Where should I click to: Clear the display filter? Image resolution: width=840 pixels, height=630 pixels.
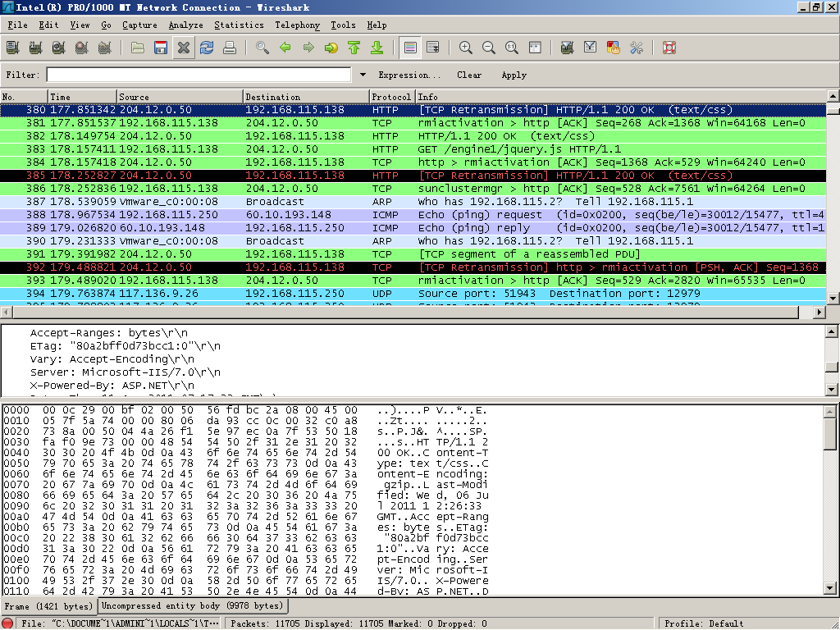point(469,75)
